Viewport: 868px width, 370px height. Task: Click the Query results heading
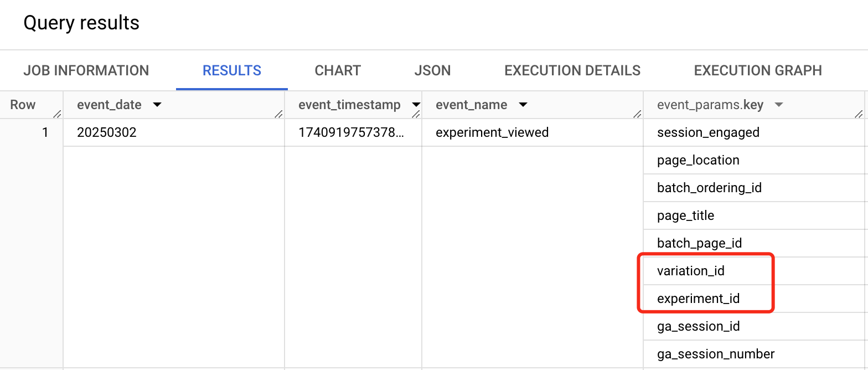[81, 23]
